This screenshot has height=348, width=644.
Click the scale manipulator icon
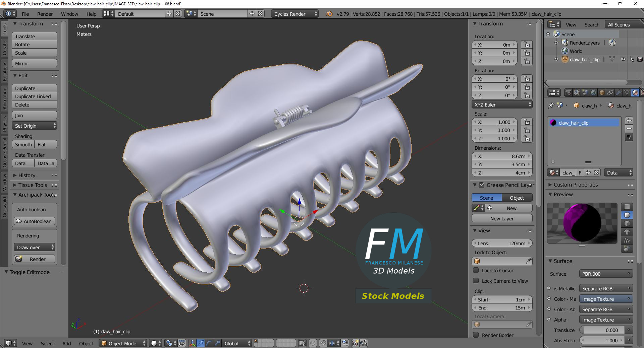(217, 343)
